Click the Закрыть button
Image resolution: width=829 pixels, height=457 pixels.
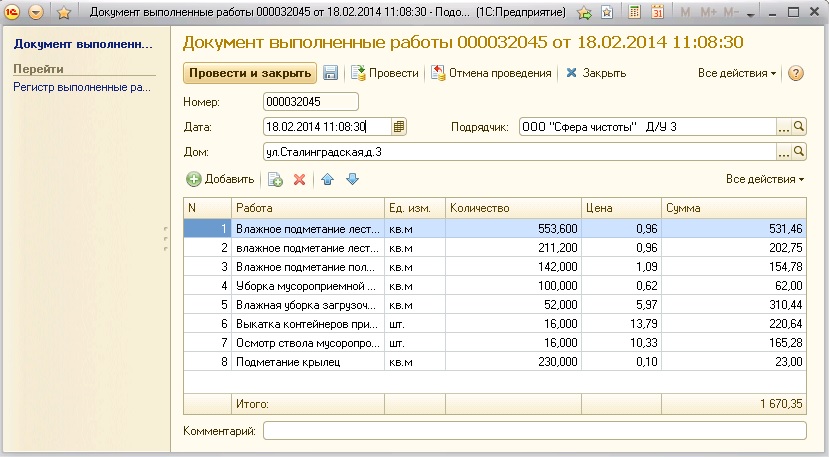click(596, 73)
